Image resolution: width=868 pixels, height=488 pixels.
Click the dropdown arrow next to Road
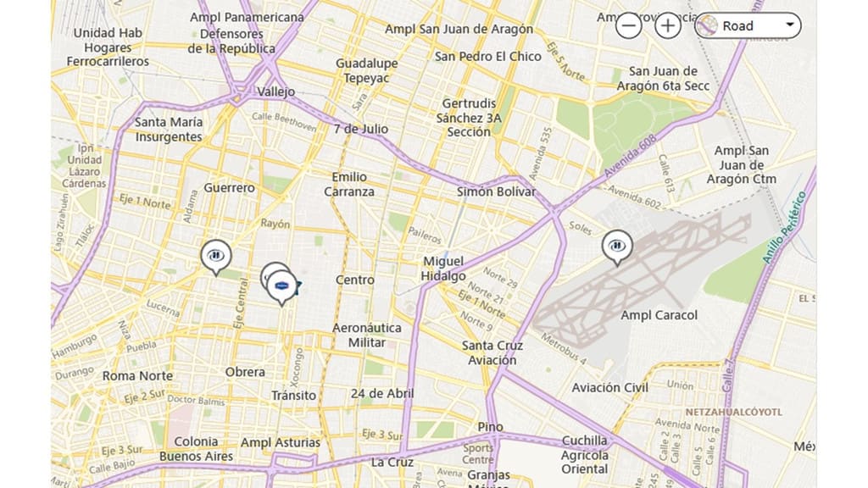790,25
